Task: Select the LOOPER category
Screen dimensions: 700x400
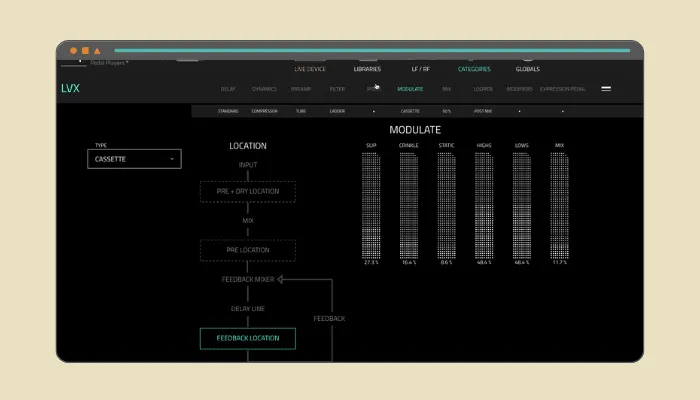Action: [x=483, y=89]
